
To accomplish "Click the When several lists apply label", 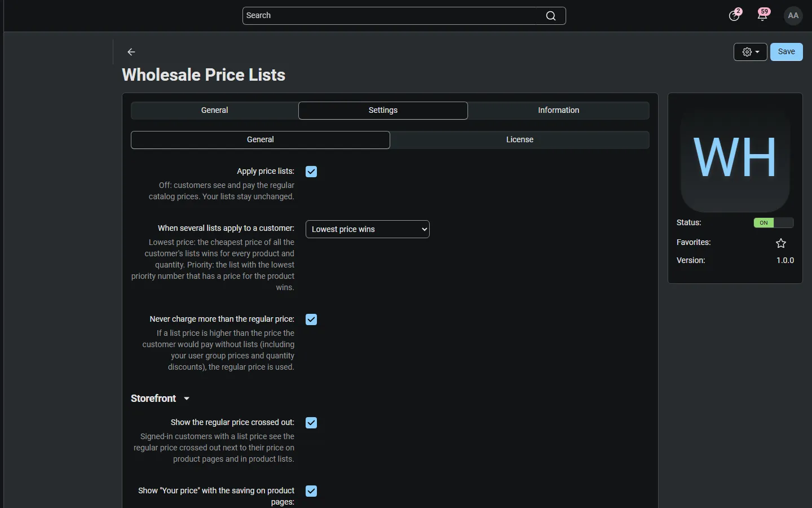I will point(226,228).
